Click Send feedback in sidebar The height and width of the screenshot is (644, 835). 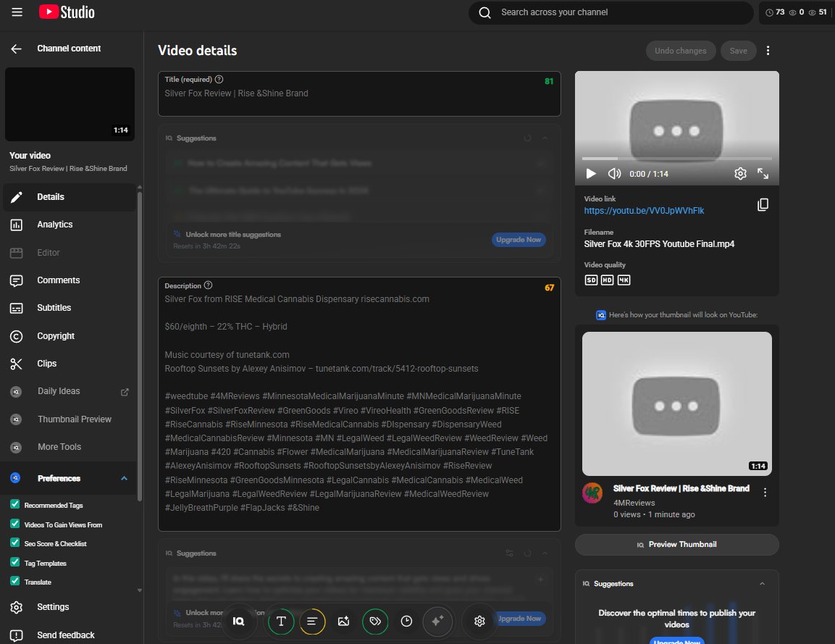(x=70, y=635)
